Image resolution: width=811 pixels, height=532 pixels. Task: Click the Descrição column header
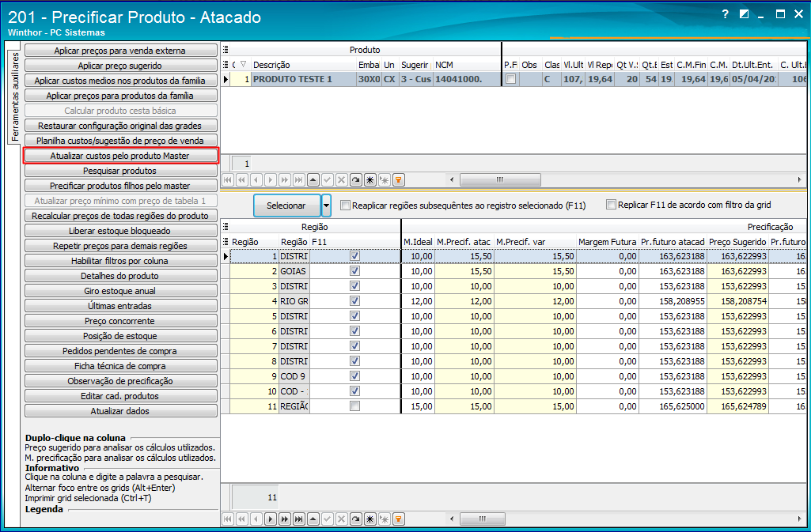[304, 65]
